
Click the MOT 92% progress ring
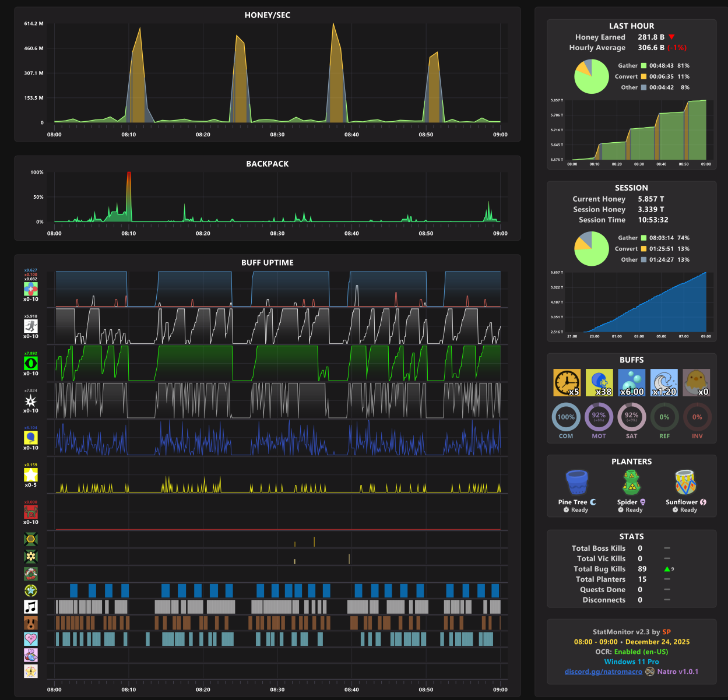(x=599, y=417)
